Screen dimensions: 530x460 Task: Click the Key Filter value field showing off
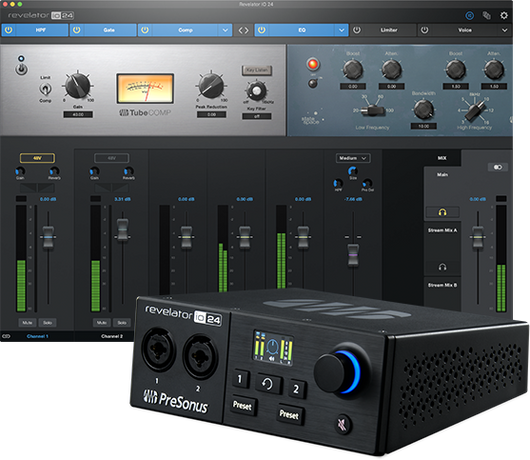(257, 116)
